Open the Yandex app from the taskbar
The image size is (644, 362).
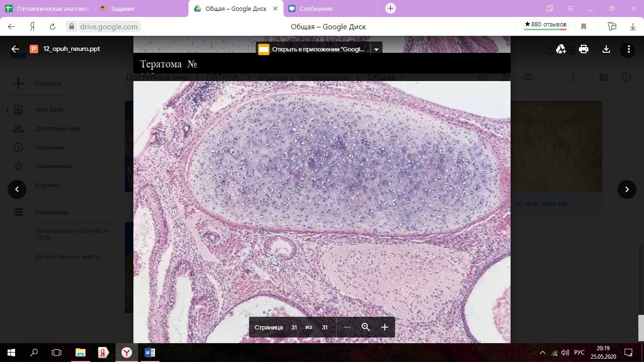[x=104, y=353]
